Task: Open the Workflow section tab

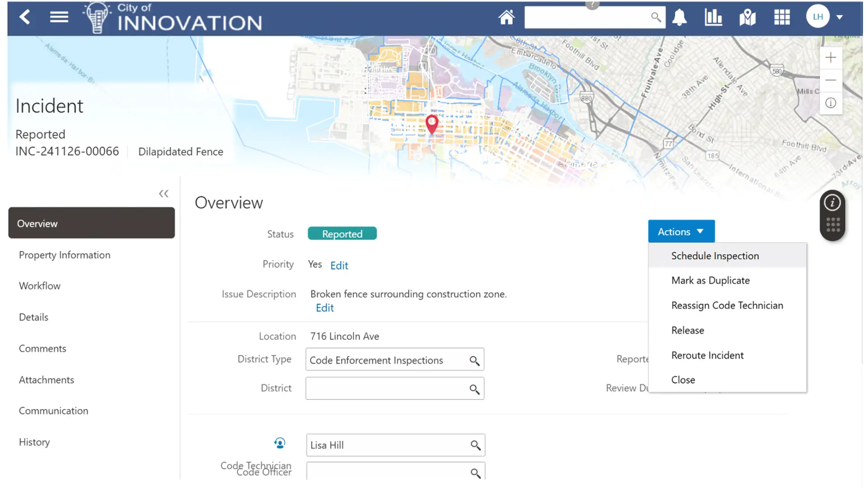Action: click(40, 286)
